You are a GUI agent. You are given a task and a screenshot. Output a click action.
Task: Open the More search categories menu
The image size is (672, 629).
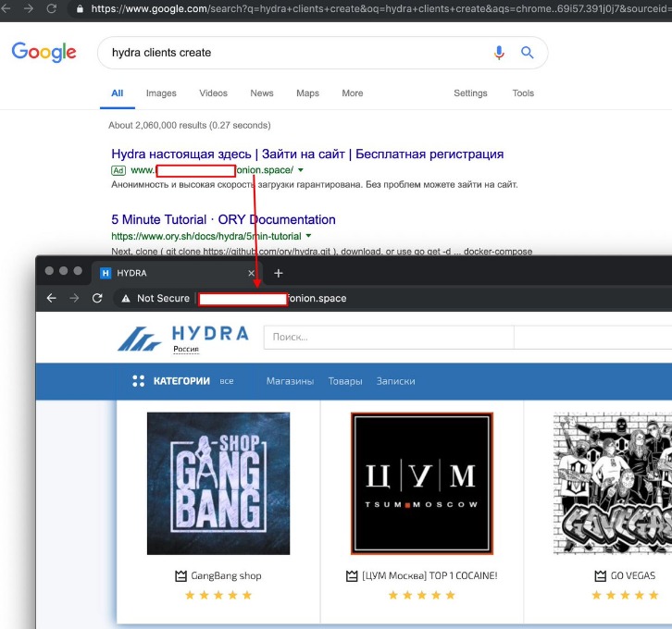[352, 93]
